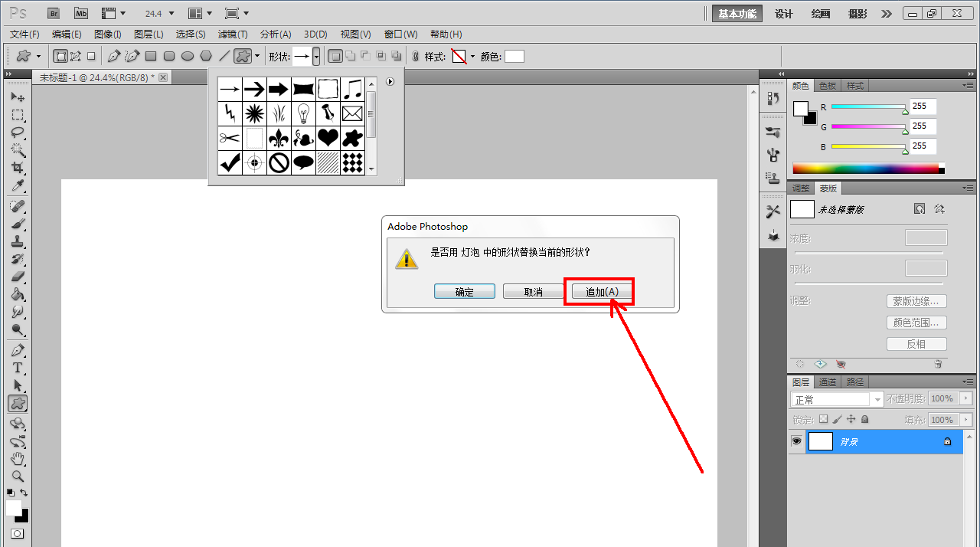Switch to 设计 workspace
The width and height of the screenshot is (980, 547).
(x=783, y=13)
